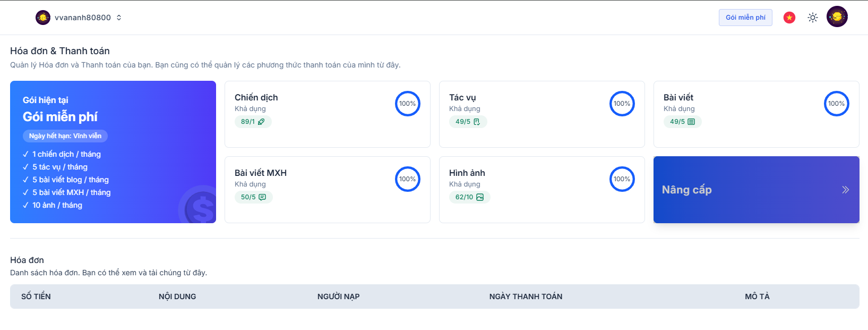
Task: Click the Ngày hết hạn: Vĩnh viễn badge
Action: [65, 136]
